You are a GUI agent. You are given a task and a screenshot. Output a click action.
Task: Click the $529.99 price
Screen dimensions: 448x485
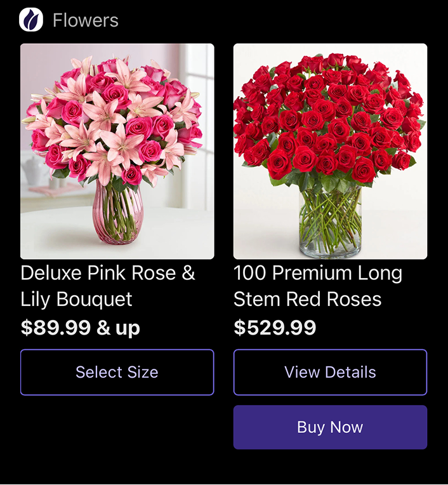(x=275, y=328)
